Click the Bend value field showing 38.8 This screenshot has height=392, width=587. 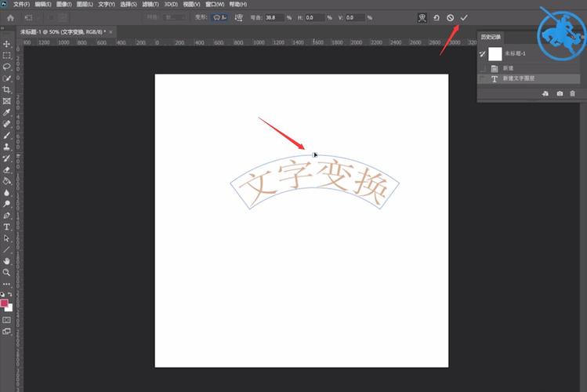[x=274, y=17]
